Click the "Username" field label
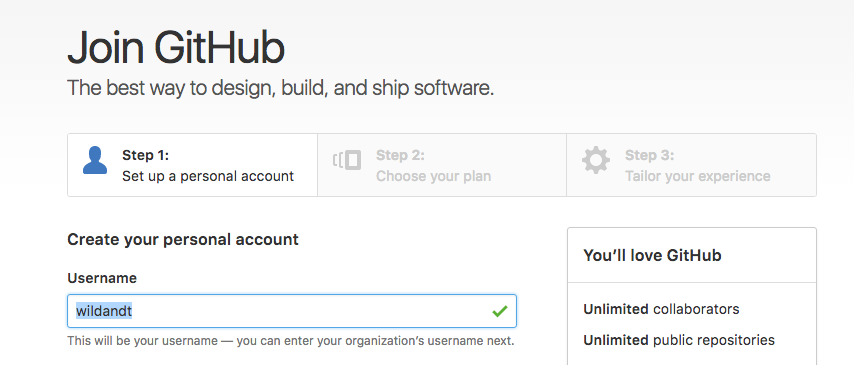This screenshot has width=854, height=365. tap(102, 278)
